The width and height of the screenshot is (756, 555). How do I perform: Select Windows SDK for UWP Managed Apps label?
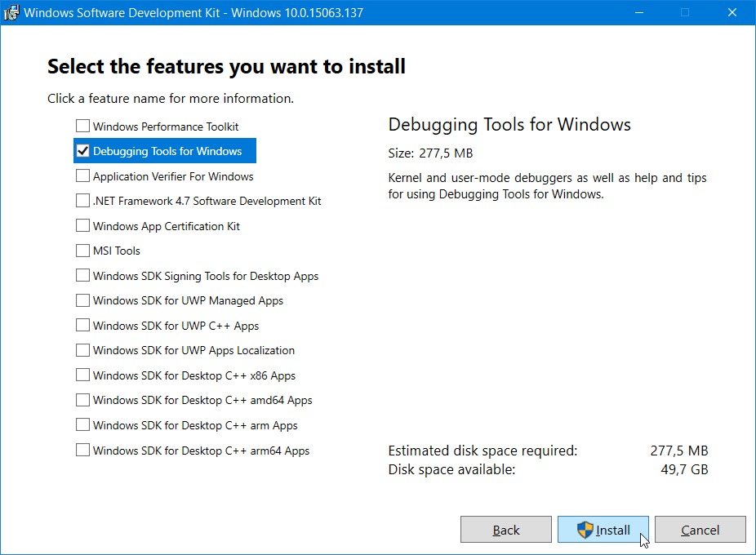188,301
